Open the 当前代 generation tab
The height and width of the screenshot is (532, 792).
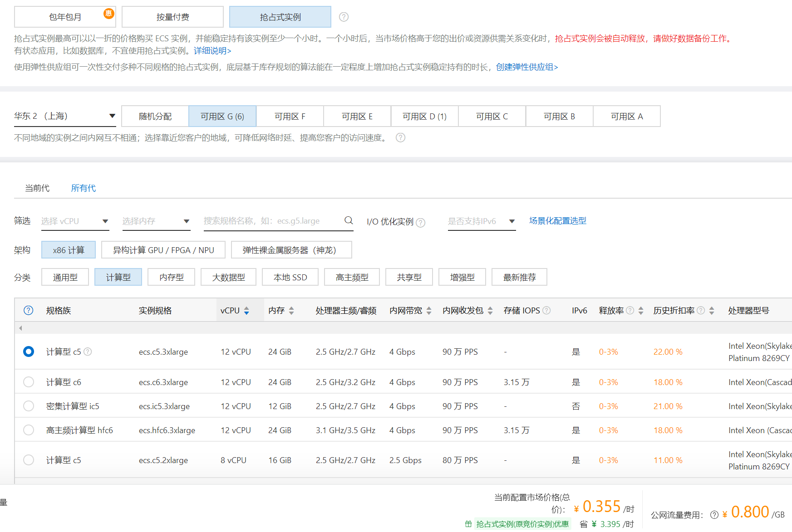(x=37, y=188)
